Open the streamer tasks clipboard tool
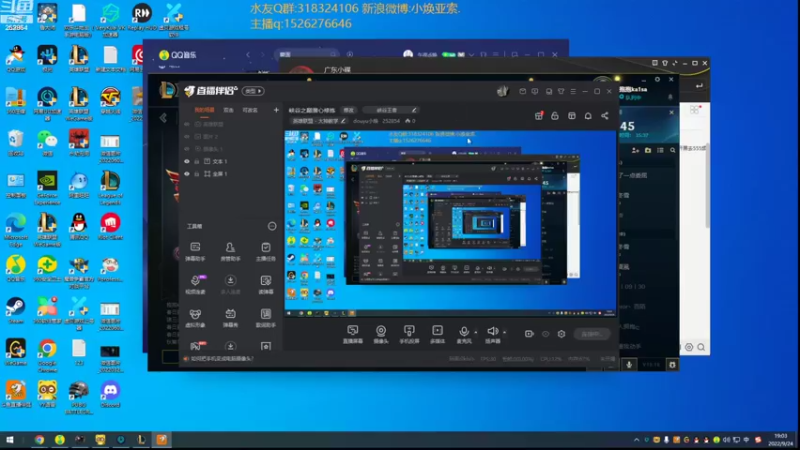This screenshot has width=800, height=450. (x=265, y=252)
